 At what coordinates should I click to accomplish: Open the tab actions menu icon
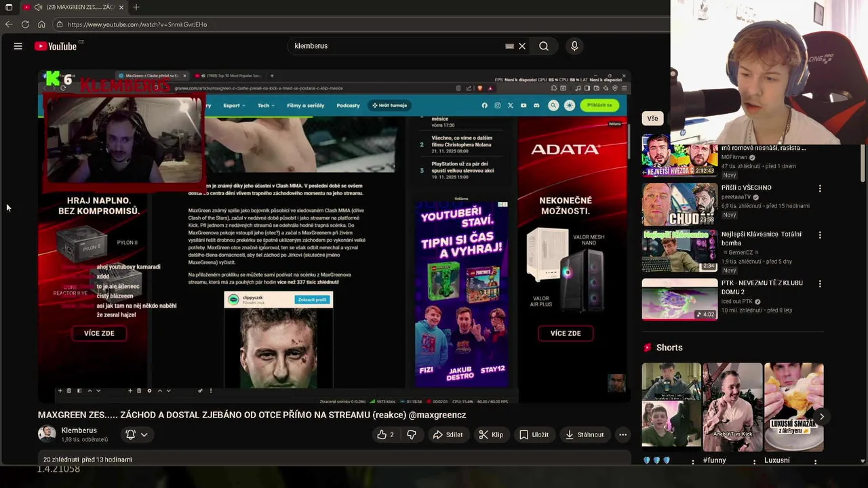[x=9, y=7]
